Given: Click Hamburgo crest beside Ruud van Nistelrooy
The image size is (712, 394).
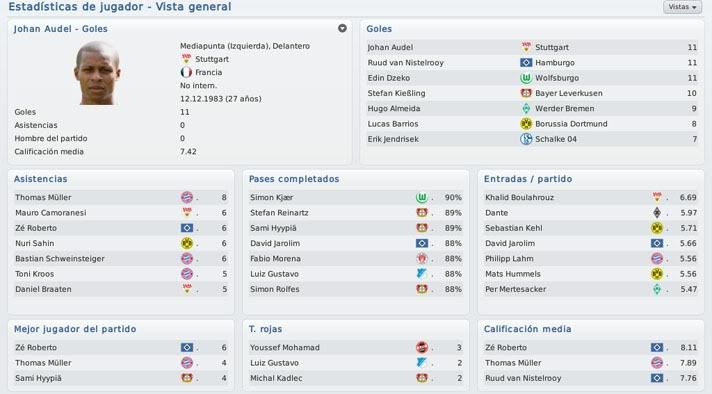Looking at the screenshot, I should 526,62.
